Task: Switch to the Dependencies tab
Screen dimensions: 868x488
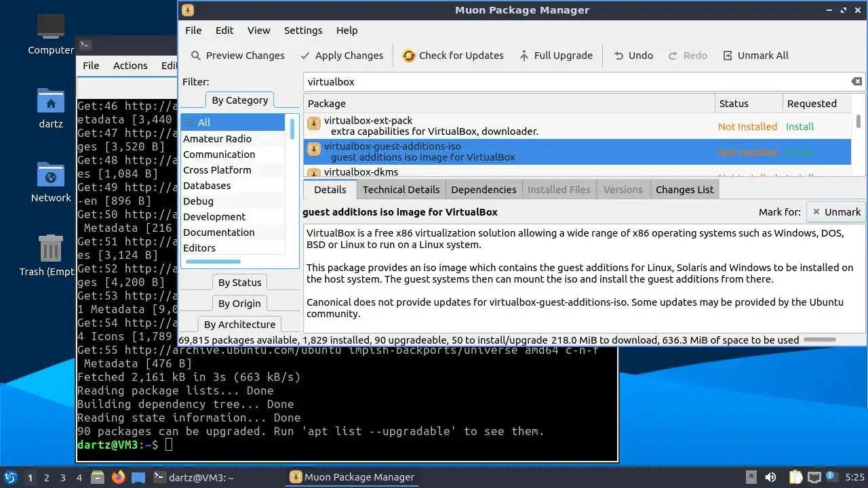Action: click(x=484, y=190)
